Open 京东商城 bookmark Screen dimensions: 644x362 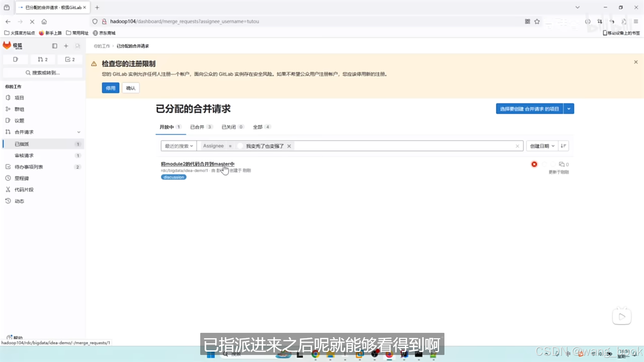(x=104, y=33)
